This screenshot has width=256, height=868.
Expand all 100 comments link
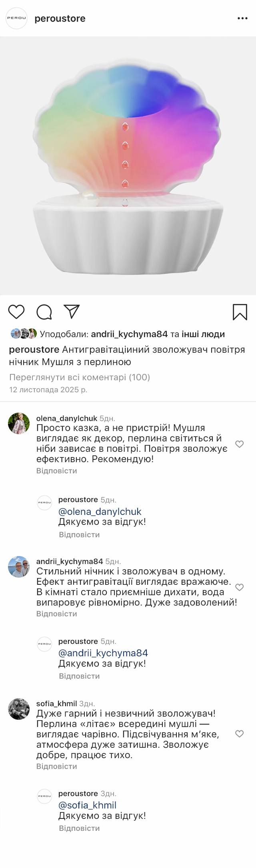point(80,377)
